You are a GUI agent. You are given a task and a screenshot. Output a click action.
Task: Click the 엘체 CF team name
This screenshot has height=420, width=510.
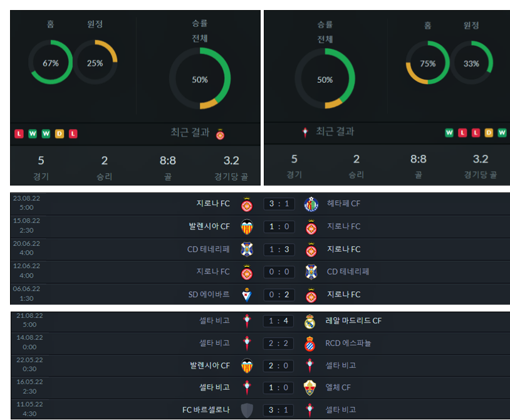coord(338,387)
